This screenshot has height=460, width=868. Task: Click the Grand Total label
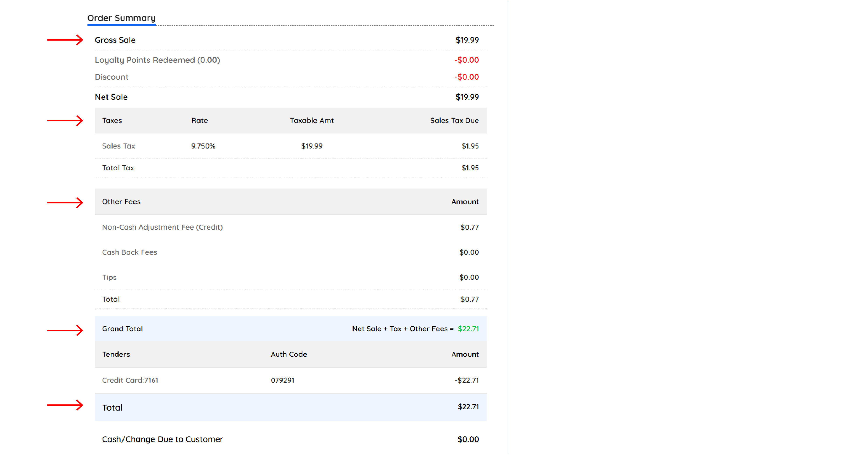click(122, 329)
